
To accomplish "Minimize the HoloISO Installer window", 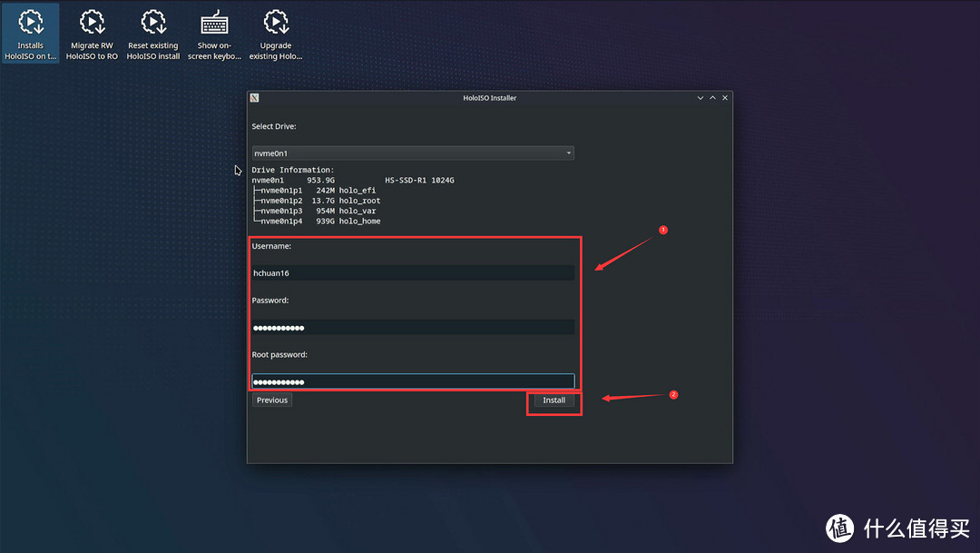I will point(701,98).
